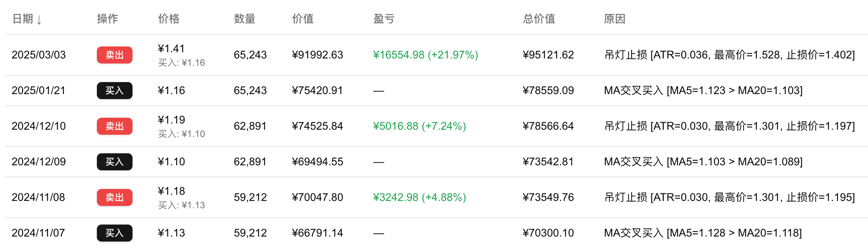Click the date 2025/03/03 cell
This screenshot has width=868, height=247.
(39, 55)
